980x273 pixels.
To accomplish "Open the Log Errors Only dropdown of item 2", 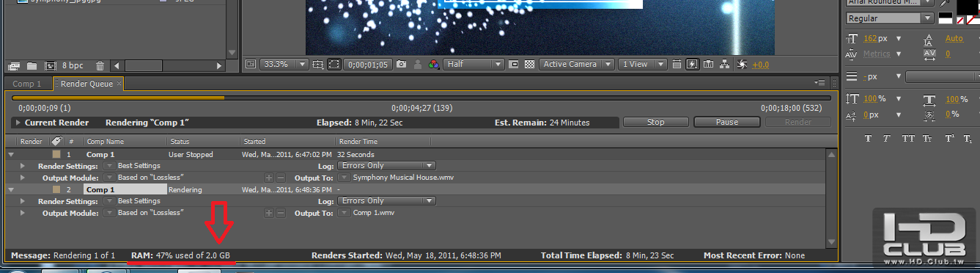I will point(387,200).
